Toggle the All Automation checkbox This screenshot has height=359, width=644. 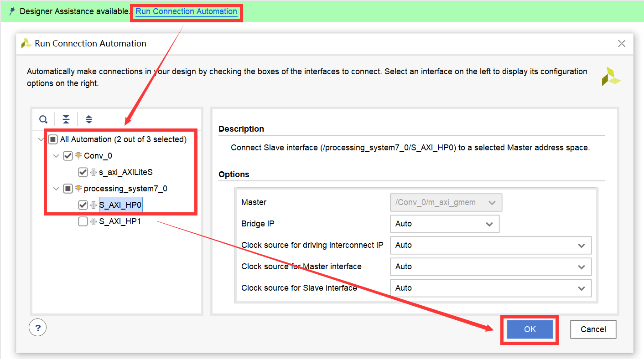coord(53,139)
